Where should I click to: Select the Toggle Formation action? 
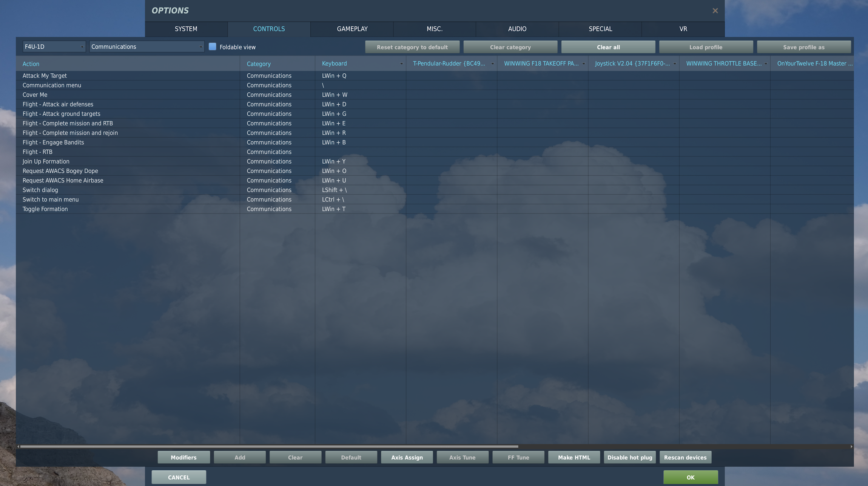click(435, 209)
